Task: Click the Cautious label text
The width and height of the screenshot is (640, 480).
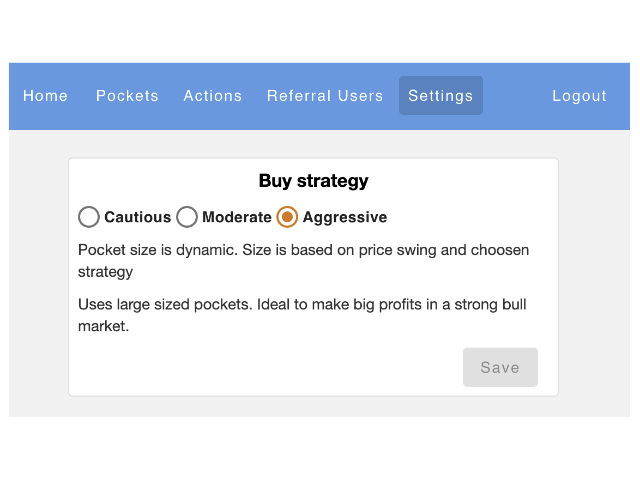Action: [138, 217]
